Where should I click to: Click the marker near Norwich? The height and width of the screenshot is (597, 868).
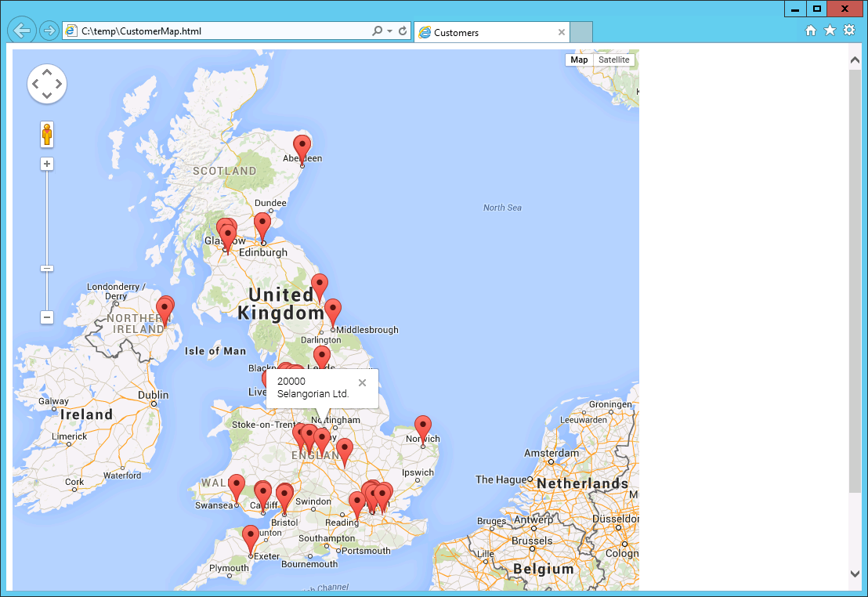(422, 425)
